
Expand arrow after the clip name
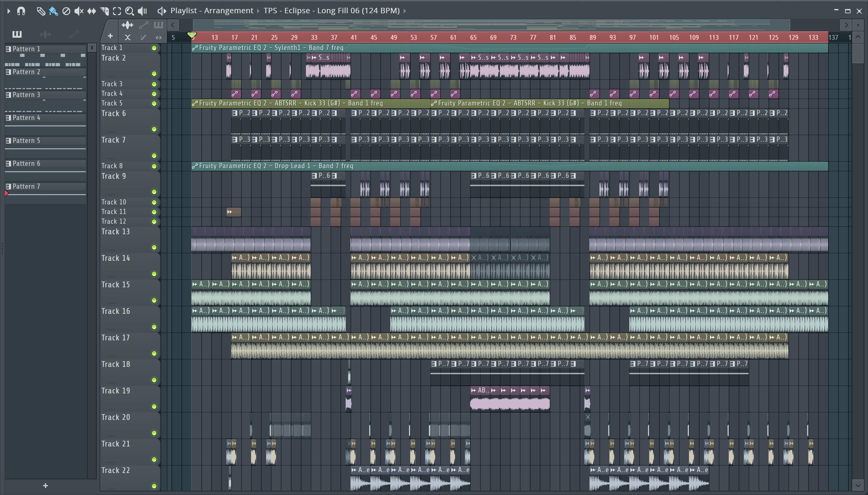click(405, 11)
